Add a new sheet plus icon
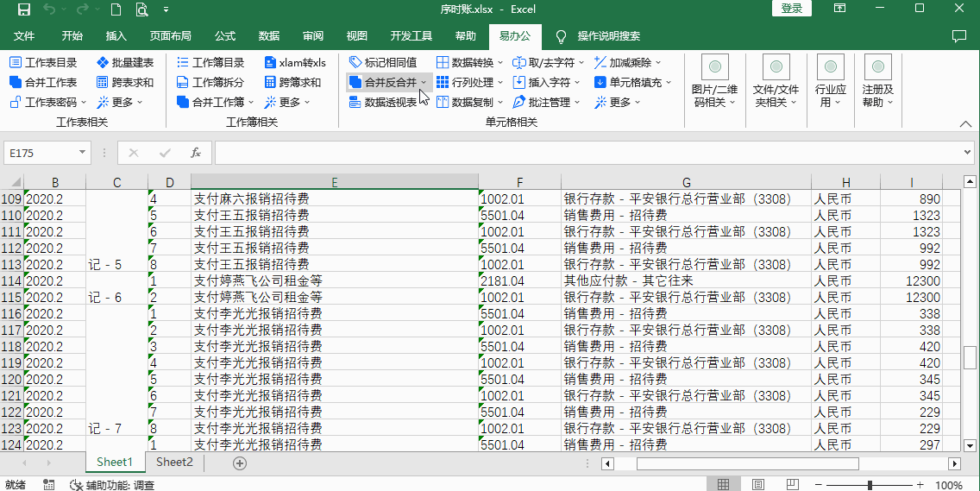Image resolution: width=980 pixels, height=491 pixels. click(x=240, y=463)
